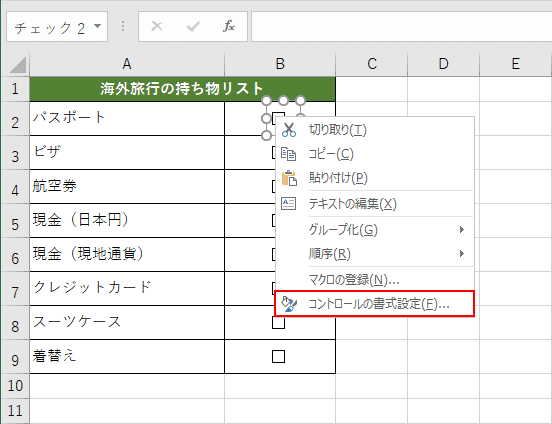Click inside the formula bar input

coord(401,26)
